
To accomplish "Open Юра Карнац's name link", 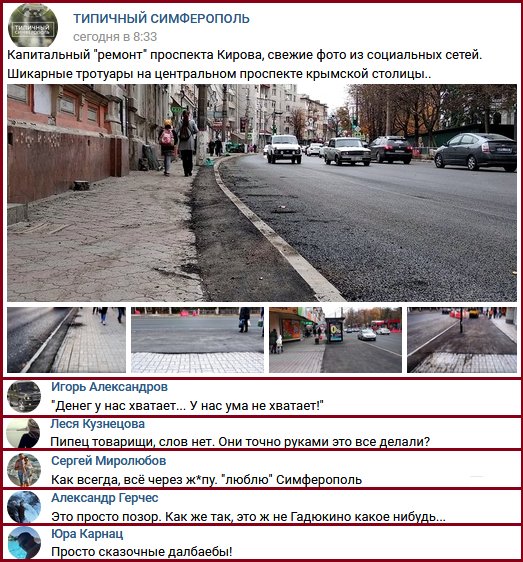I will (87, 534).
